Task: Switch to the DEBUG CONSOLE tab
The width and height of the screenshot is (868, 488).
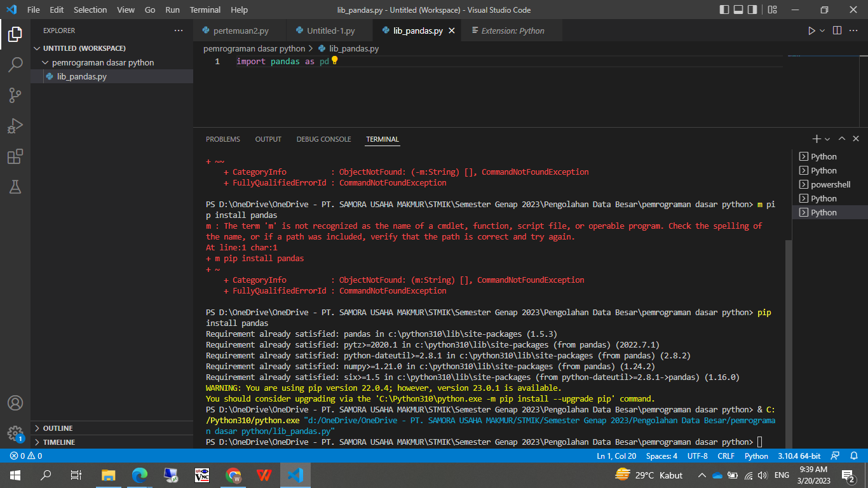Action: click(323, 139)
